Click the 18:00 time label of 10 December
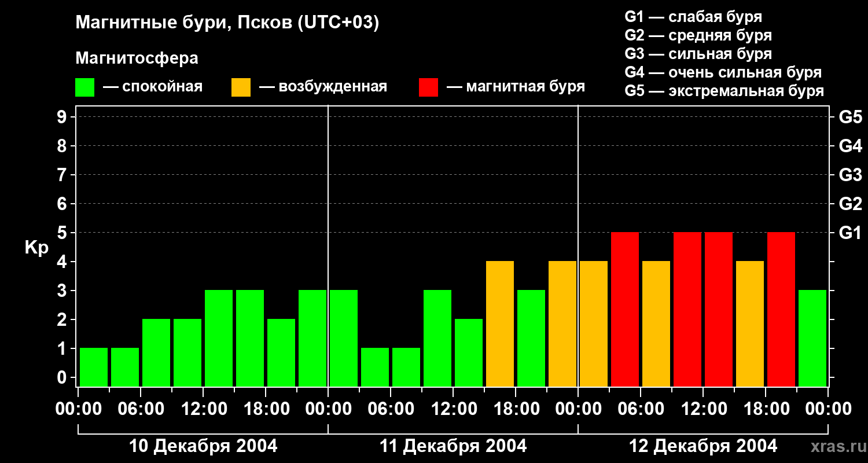 tap(266, 409)
